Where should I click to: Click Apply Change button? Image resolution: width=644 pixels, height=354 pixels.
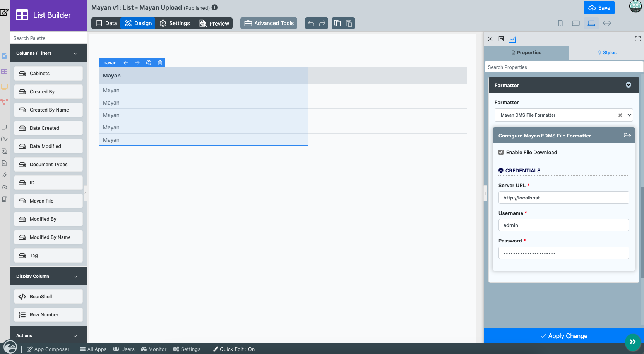[564, 336]
